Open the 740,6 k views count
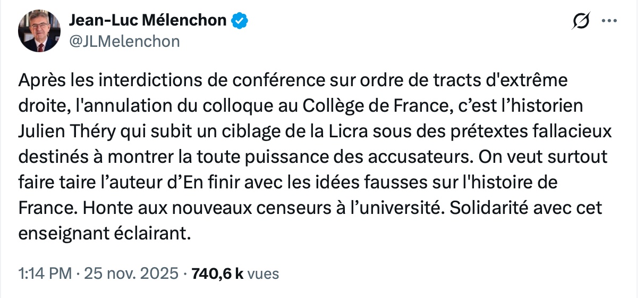This screenshot has height=298, width=644. pyautogui.click(x=217, y=274)
